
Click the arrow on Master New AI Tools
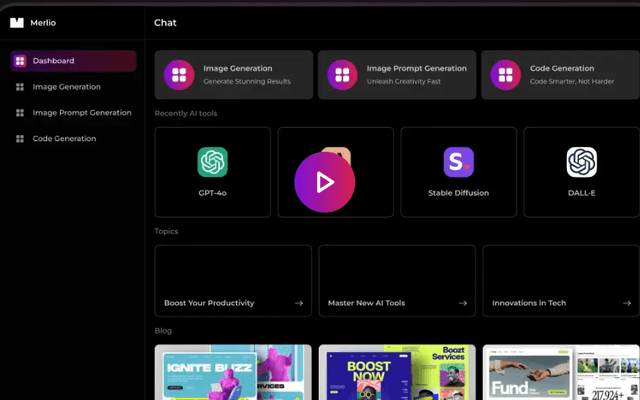point(463,303)
